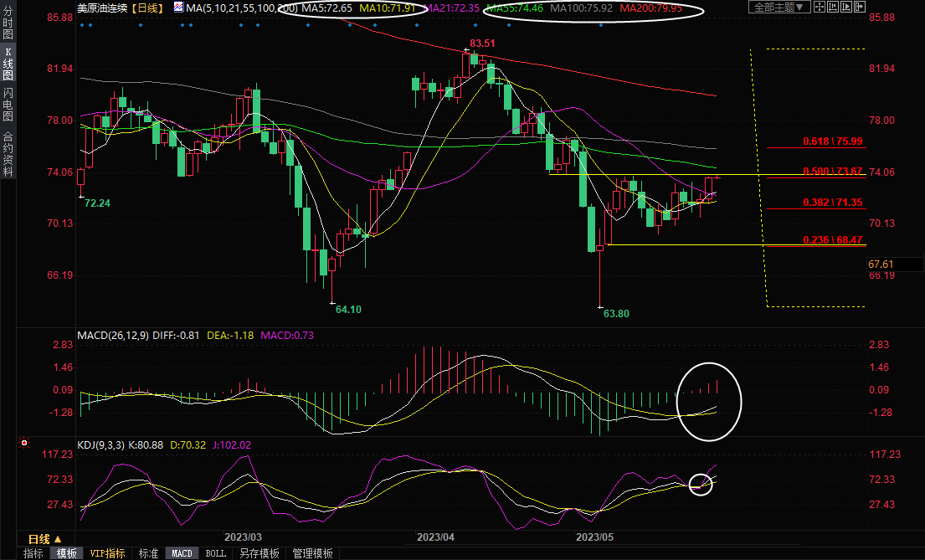Screen dimensions: 925x560
Task: Click the jump-to-start axis icon
Action: click(833, 7)
